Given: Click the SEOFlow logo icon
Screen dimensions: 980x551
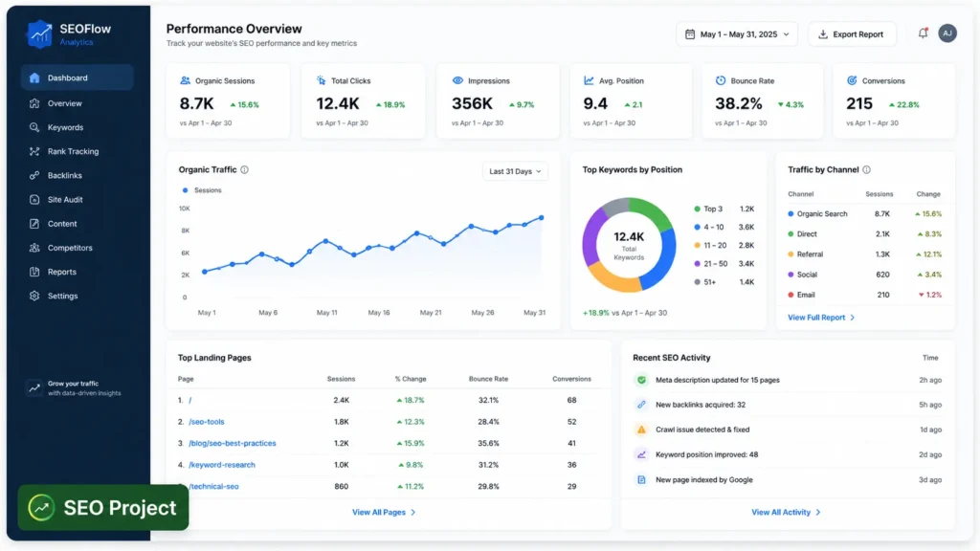Looking at the screenshot, I should (x=40, y=33).
